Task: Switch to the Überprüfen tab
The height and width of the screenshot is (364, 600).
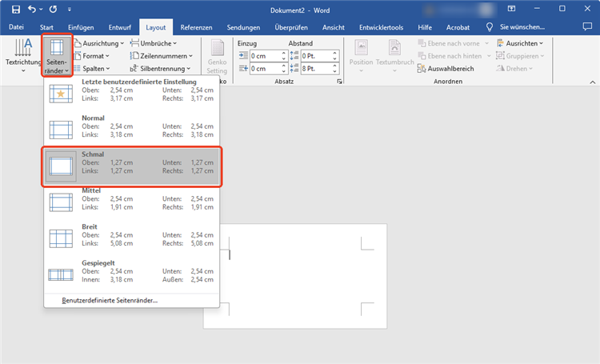Action: pos(291,27)
